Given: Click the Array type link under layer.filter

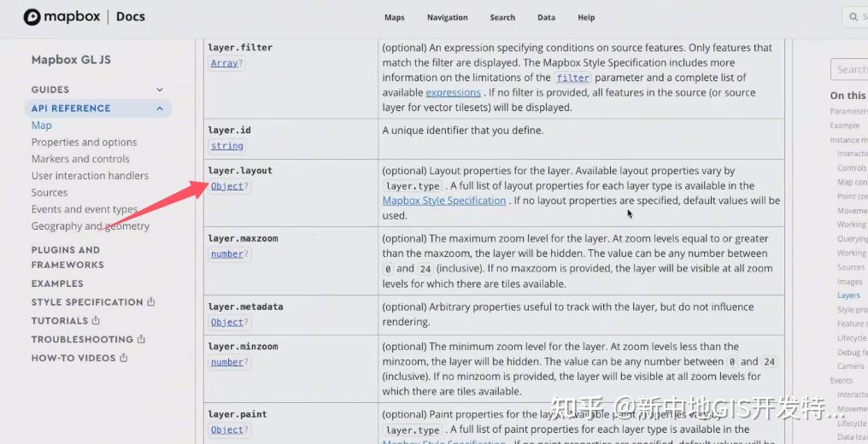Looking at the screenshot, I should [x=224, y=63].
